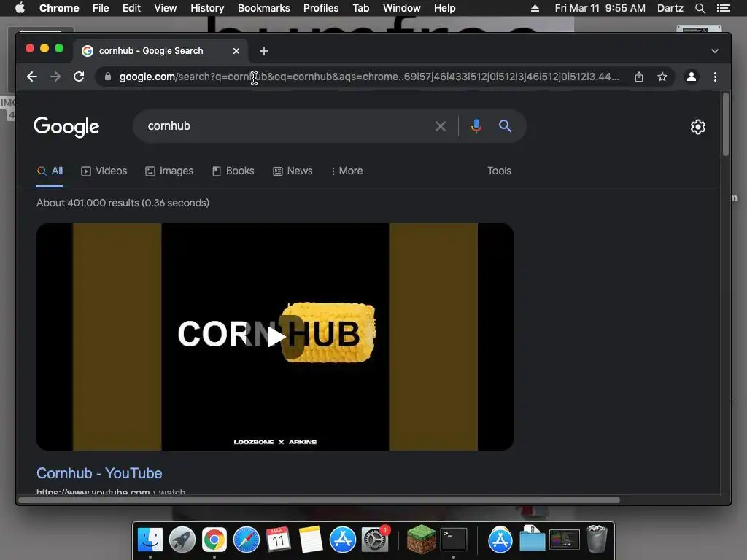This screenshot has height=560, width=747.
Task: Switch to the Images results tab
Action: [x=169, y=171]
